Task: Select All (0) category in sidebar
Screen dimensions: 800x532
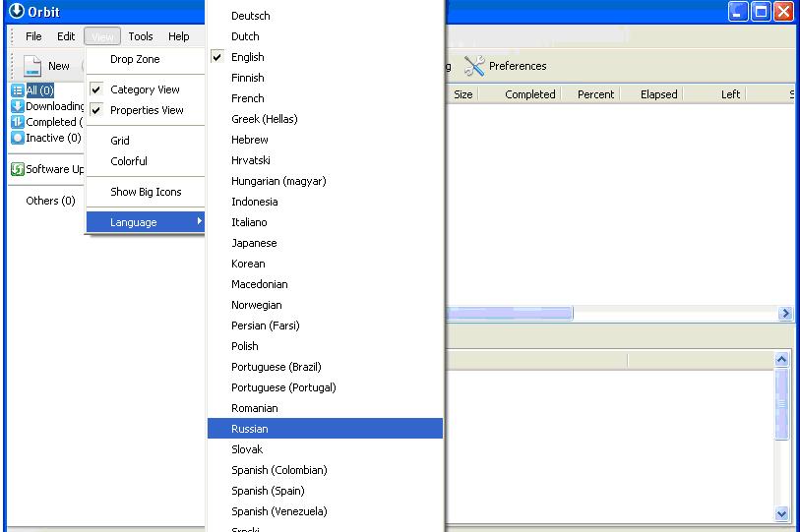Action: (x=39, y=90)
